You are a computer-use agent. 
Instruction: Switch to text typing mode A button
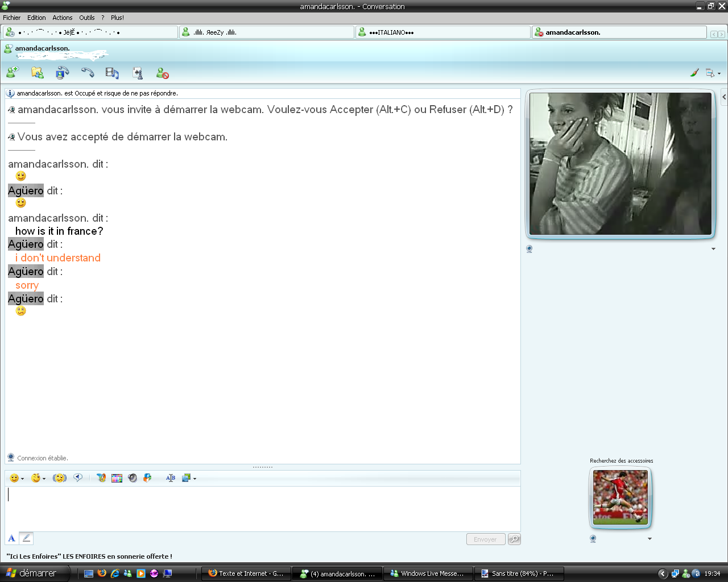[11, 538]
